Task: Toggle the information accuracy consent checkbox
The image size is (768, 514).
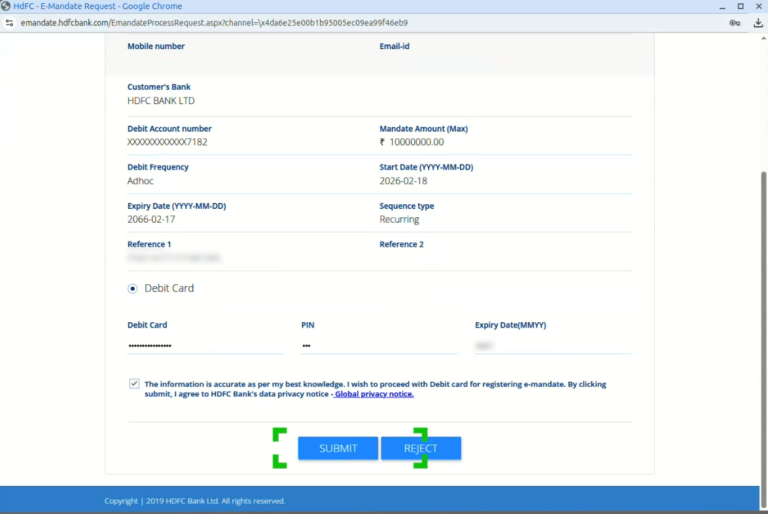Action: pos(134,384)
